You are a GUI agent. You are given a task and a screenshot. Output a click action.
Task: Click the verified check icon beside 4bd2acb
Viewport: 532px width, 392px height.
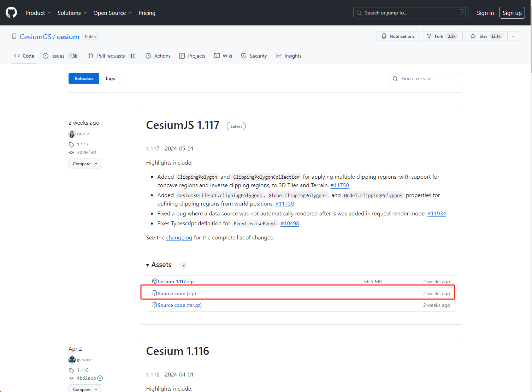[100, 378]
